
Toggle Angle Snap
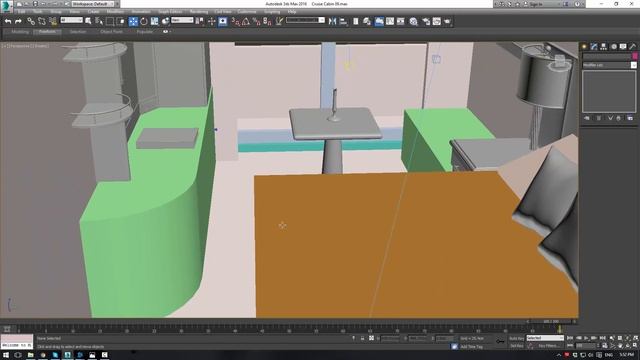246,21
